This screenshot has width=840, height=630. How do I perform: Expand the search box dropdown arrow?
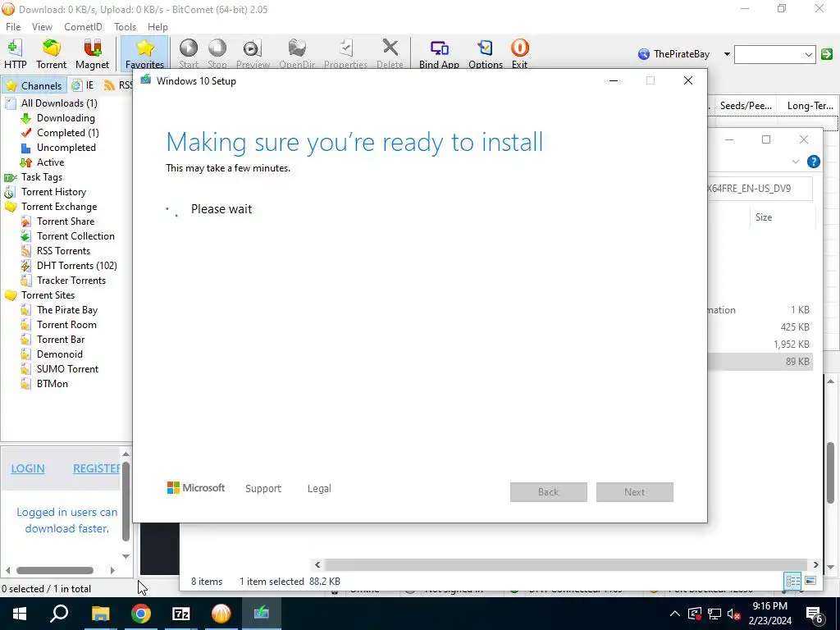[808, 54]
